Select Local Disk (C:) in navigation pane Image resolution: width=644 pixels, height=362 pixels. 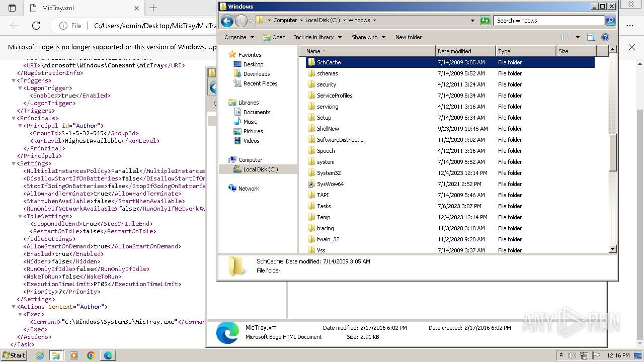[260, 169]
